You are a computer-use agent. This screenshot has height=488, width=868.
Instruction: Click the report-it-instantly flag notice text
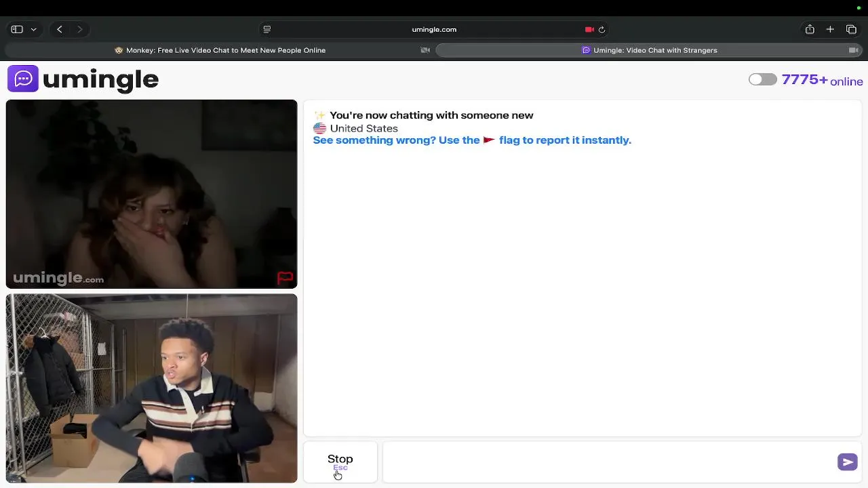[x=472, y=140]
